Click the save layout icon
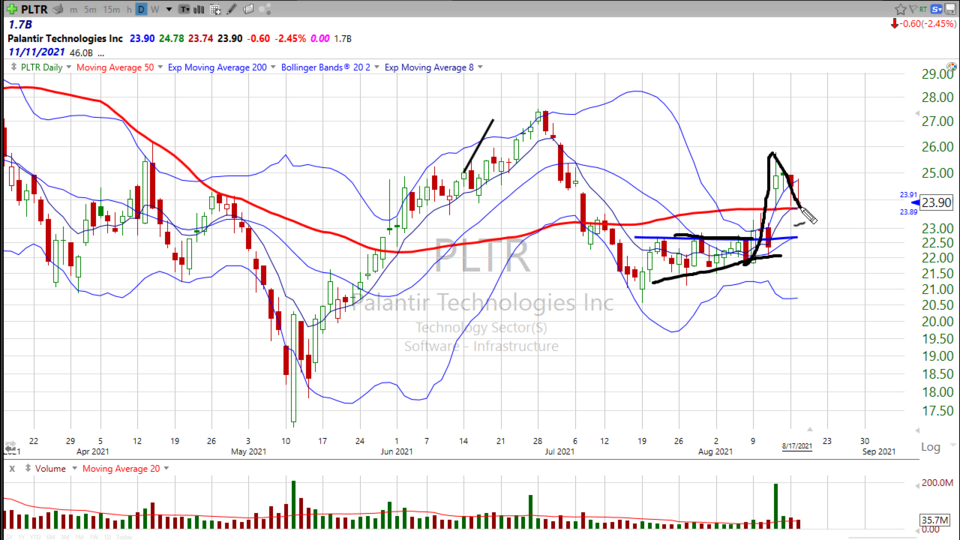Viewport: 960px width, 540px height. click(x=951, y=9)
